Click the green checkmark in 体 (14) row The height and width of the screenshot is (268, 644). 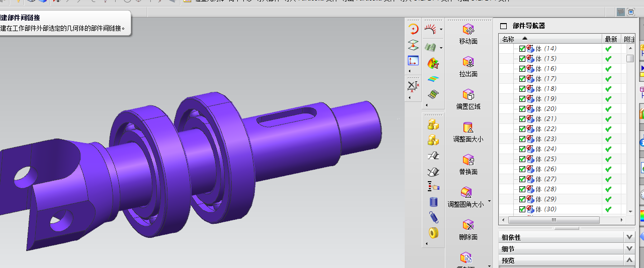[608, 49]
